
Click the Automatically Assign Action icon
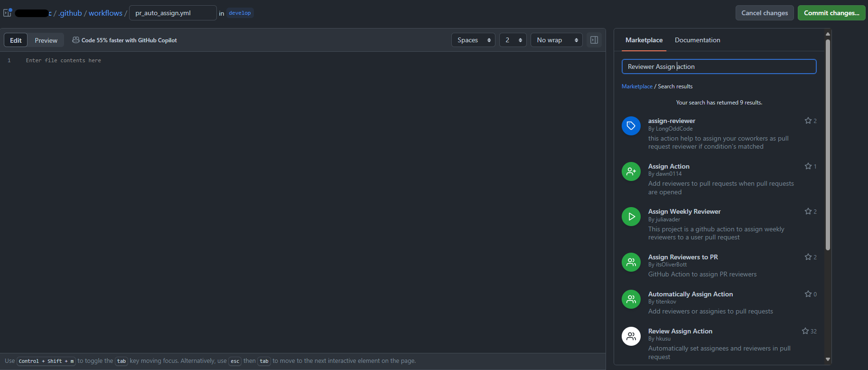click(x=631, y=299)
